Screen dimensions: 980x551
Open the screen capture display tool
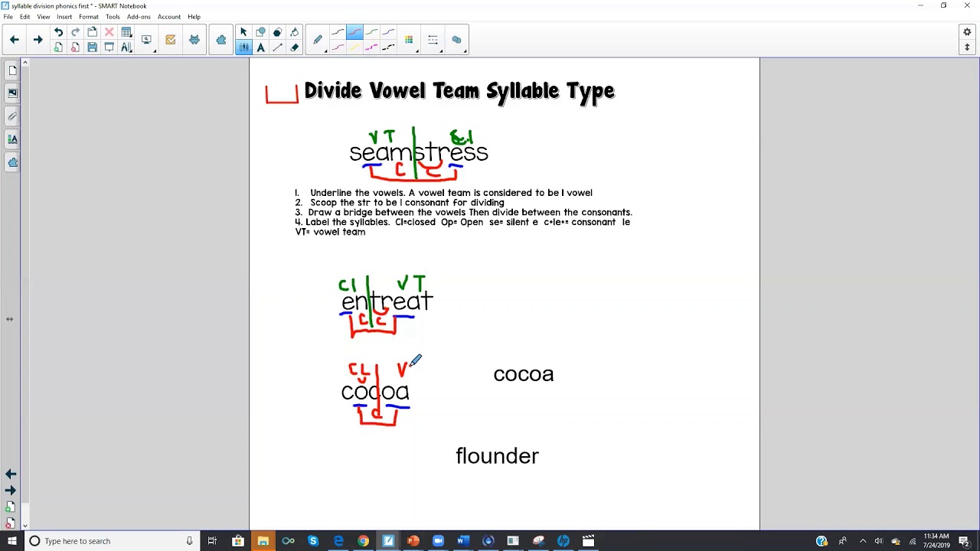pos(146,40)
